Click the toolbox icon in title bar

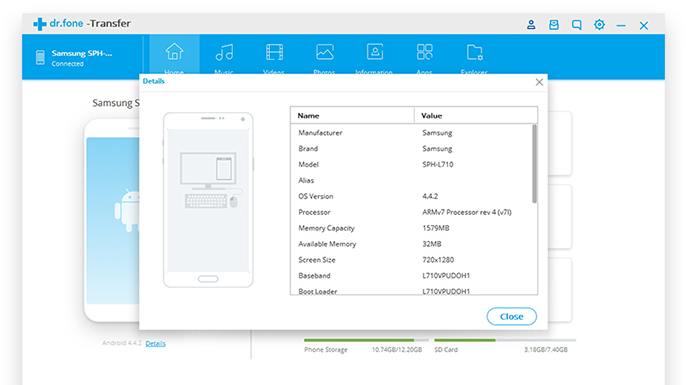click(554, 24)
